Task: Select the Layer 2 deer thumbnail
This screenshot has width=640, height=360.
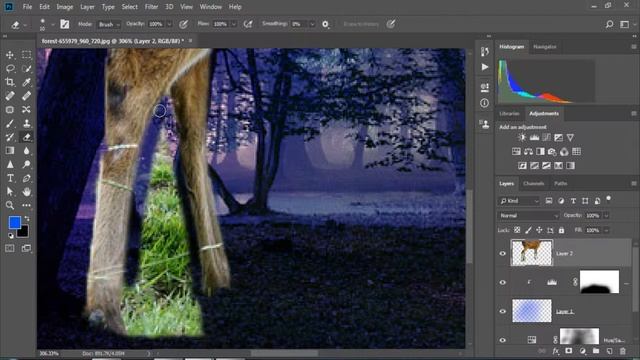Action: (x=531, y=253)
